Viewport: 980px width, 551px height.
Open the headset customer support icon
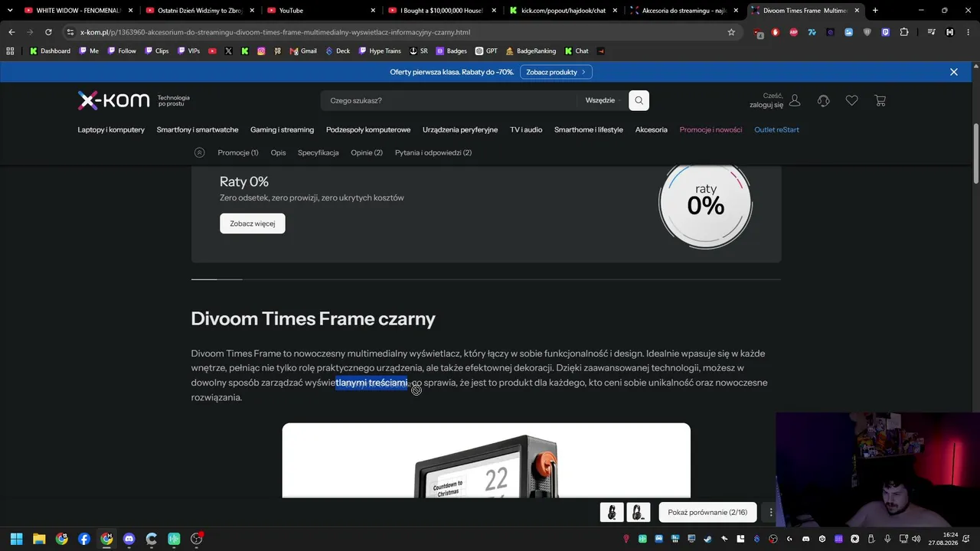point(823,100)
